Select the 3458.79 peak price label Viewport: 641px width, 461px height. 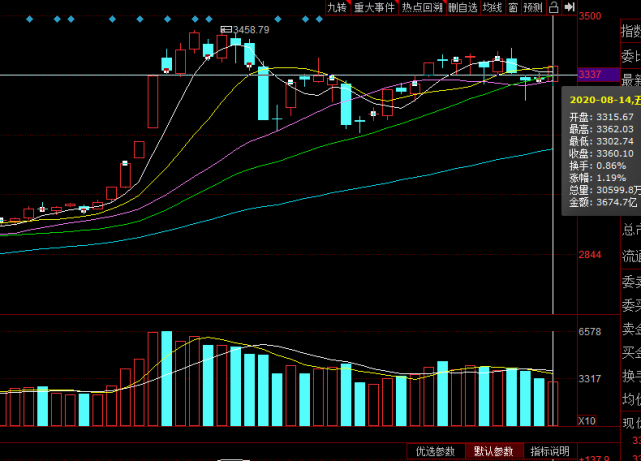pyautogui.click(x=251, y=30)
